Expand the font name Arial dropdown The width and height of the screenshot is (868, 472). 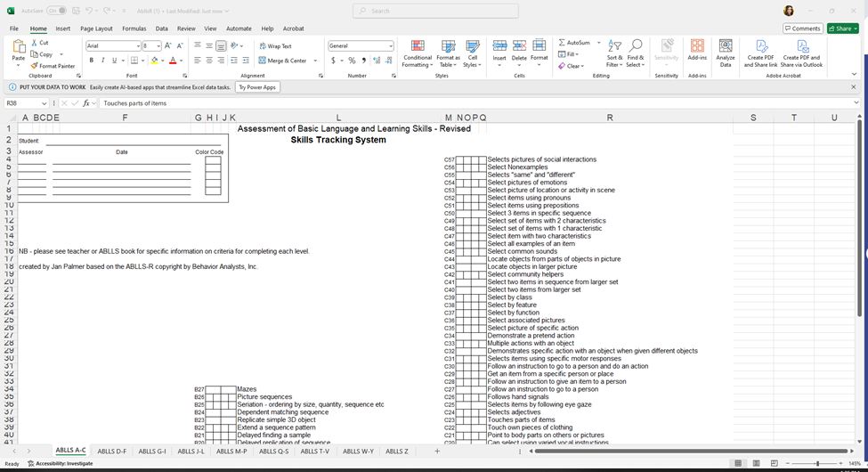(x=138, y=46)
